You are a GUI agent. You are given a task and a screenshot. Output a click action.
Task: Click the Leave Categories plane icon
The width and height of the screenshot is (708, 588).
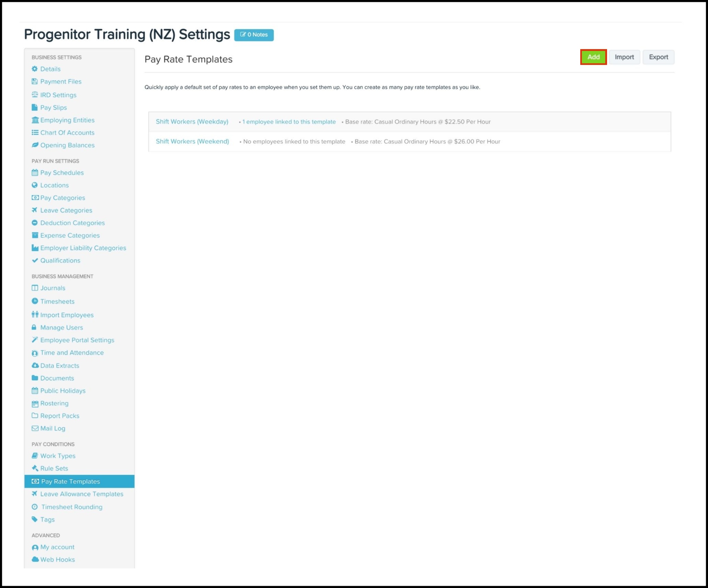[35, 210]
